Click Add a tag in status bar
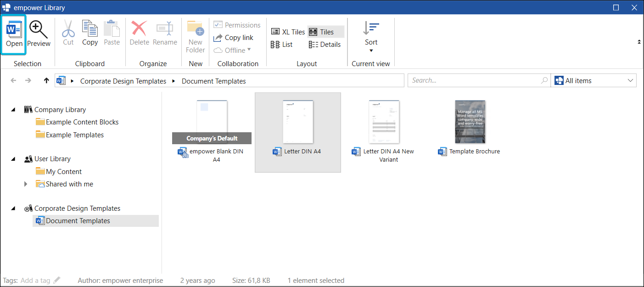 click(36, 280)
